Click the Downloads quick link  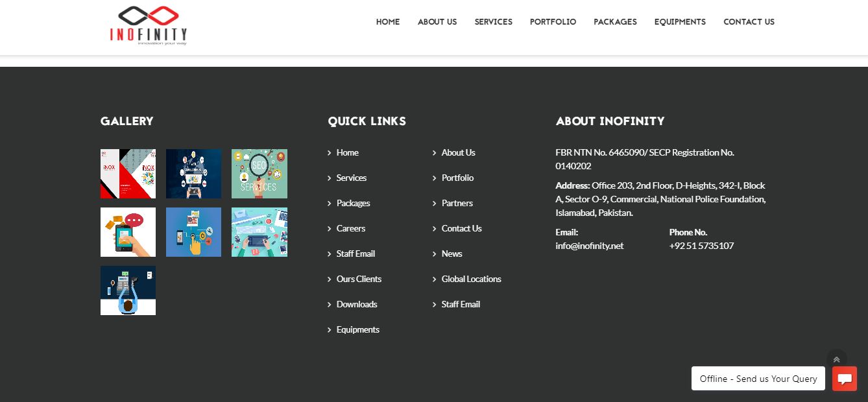(x=356, y=304)
